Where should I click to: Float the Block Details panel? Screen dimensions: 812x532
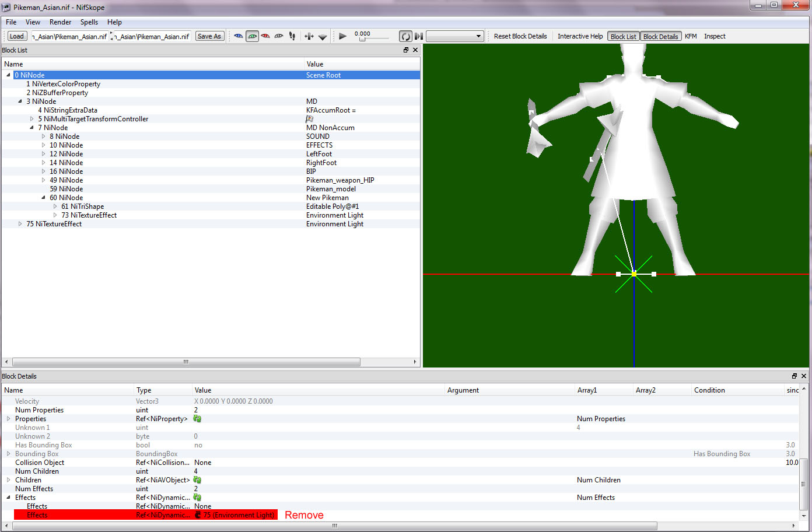[x=794, y=376]
